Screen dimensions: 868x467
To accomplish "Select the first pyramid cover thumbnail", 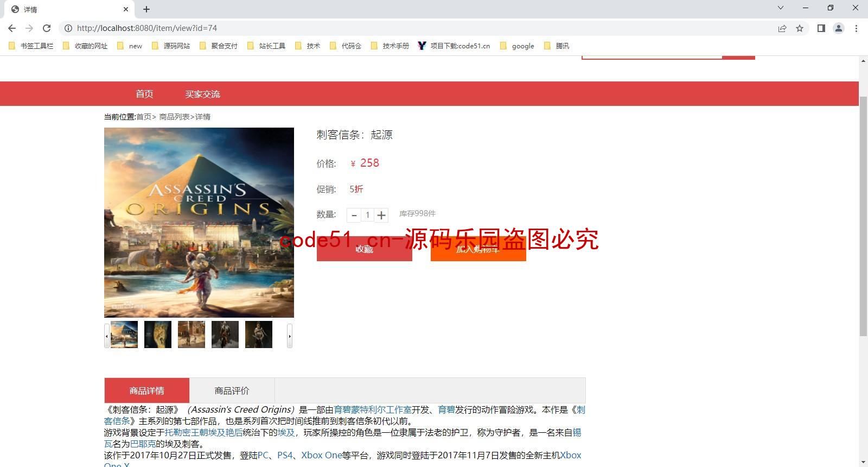I will tap(124, 335).
